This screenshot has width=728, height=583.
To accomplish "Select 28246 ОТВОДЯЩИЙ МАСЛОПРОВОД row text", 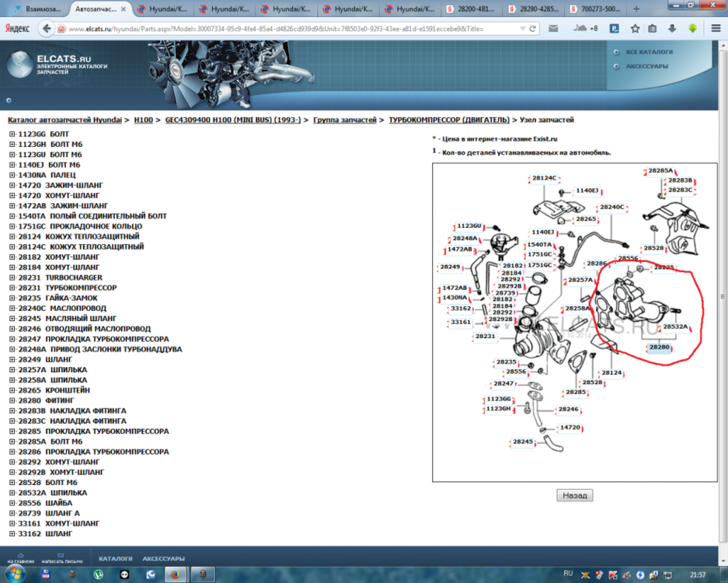I will pos(84,329).
